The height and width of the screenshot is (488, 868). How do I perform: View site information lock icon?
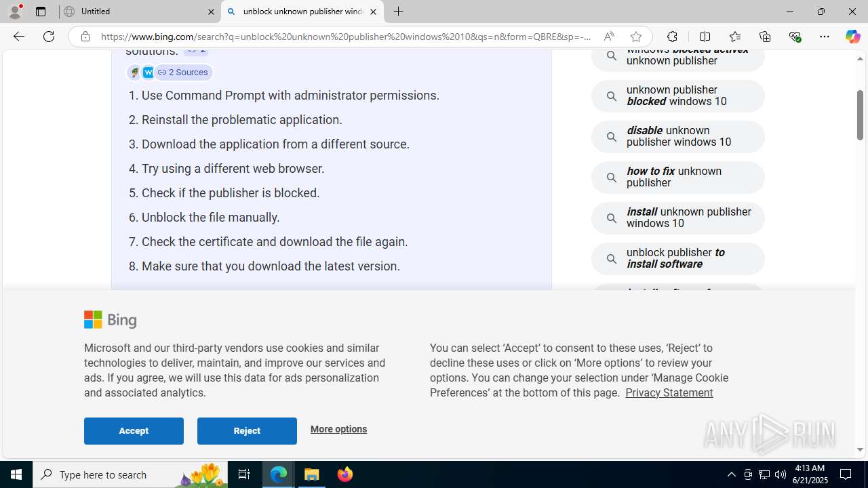coord(85,37)
